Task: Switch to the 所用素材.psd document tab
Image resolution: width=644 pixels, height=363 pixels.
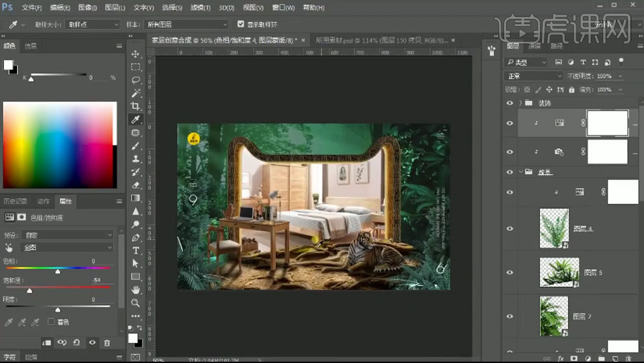Action: [340, 40]
